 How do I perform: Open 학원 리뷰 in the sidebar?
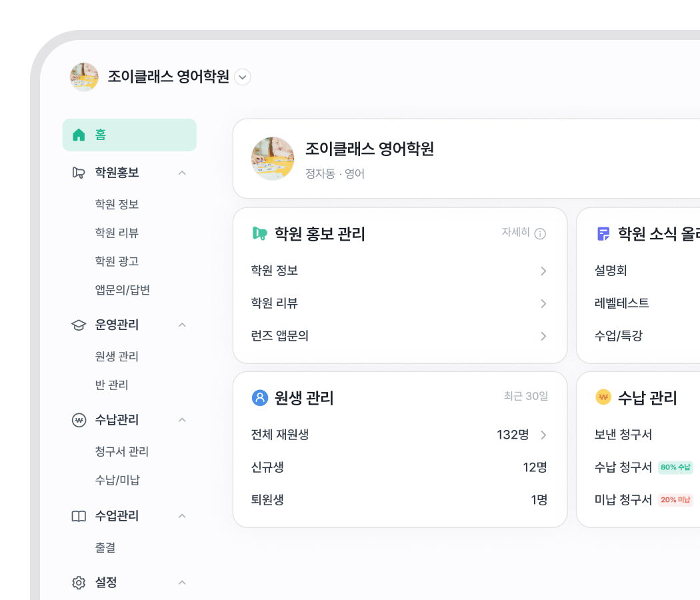(117, 233)
